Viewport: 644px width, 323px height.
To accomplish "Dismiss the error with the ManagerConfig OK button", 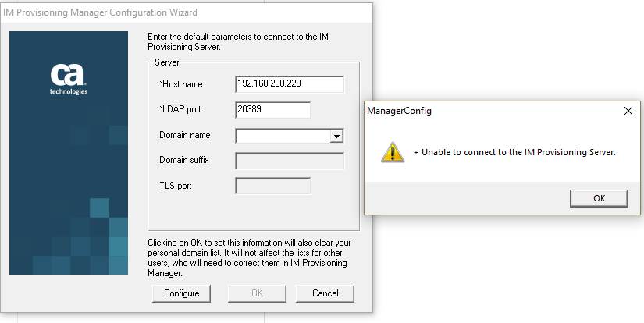I will (599, 198).
